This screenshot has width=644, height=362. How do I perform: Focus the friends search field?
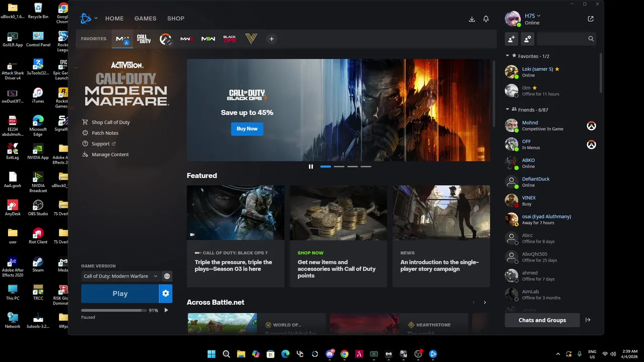pyautogui.click(x=562, y=39)
